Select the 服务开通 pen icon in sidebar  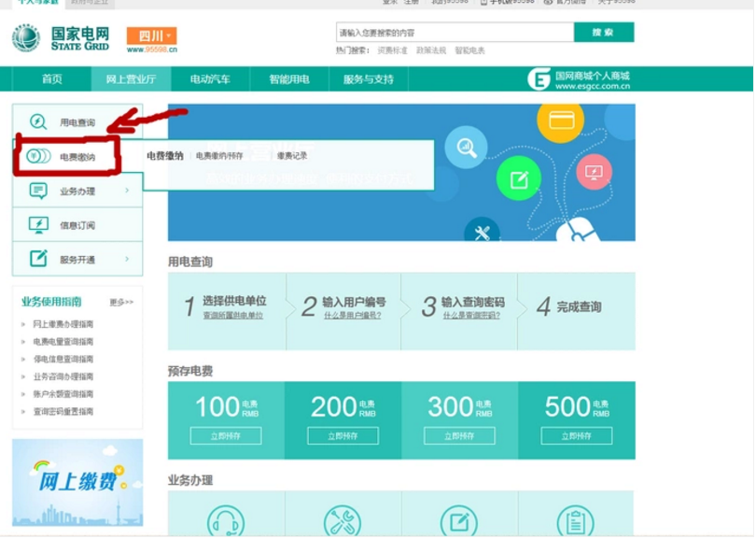(38, 259)
